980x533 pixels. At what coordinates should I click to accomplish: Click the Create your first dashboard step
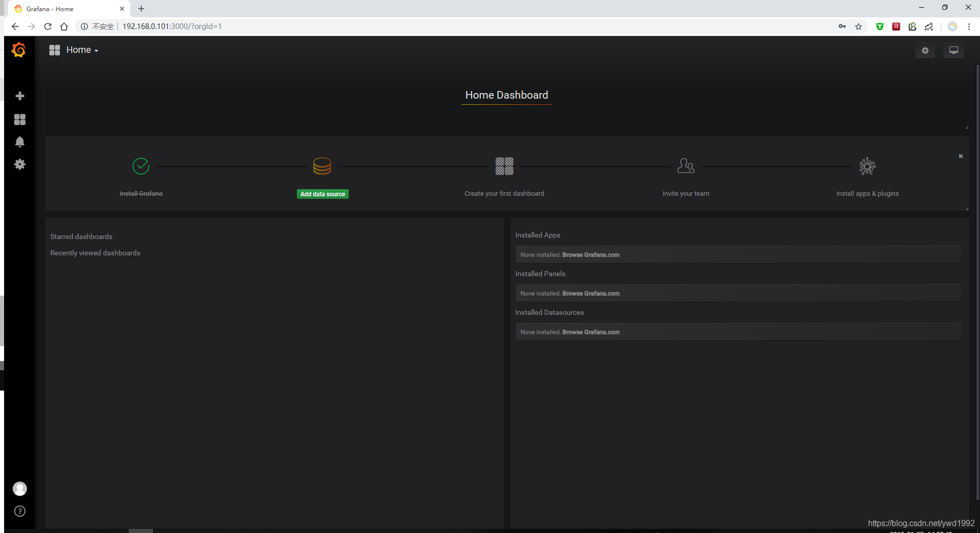tap(504, 193)
